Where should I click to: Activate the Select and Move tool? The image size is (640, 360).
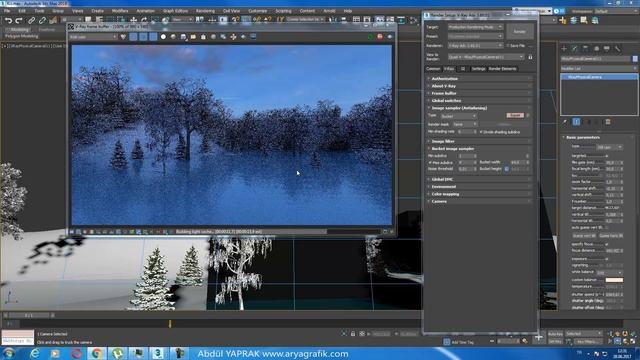pyautogui.click(x=133, y=20)
